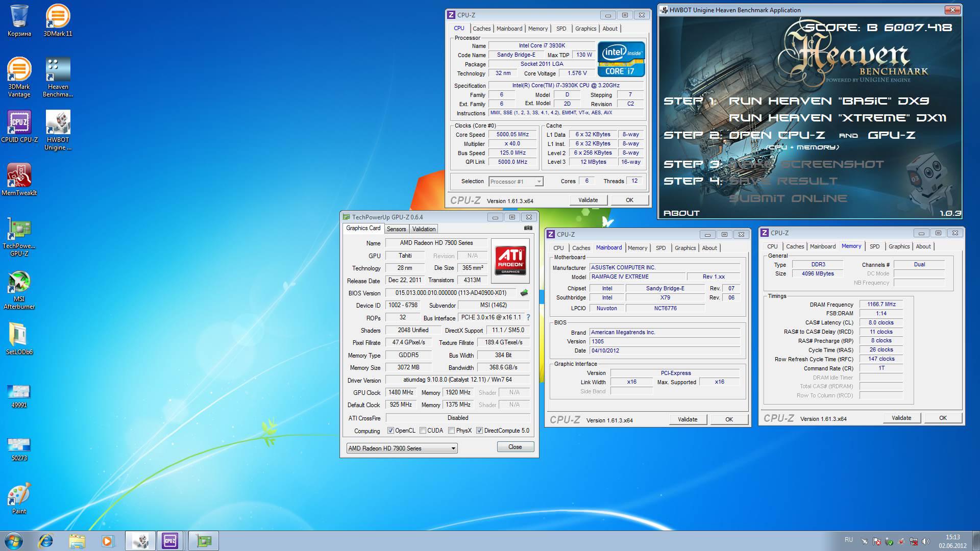Open the SetLODb6 folder on desktop
The image size is (980, 551).
coord(19,339)
